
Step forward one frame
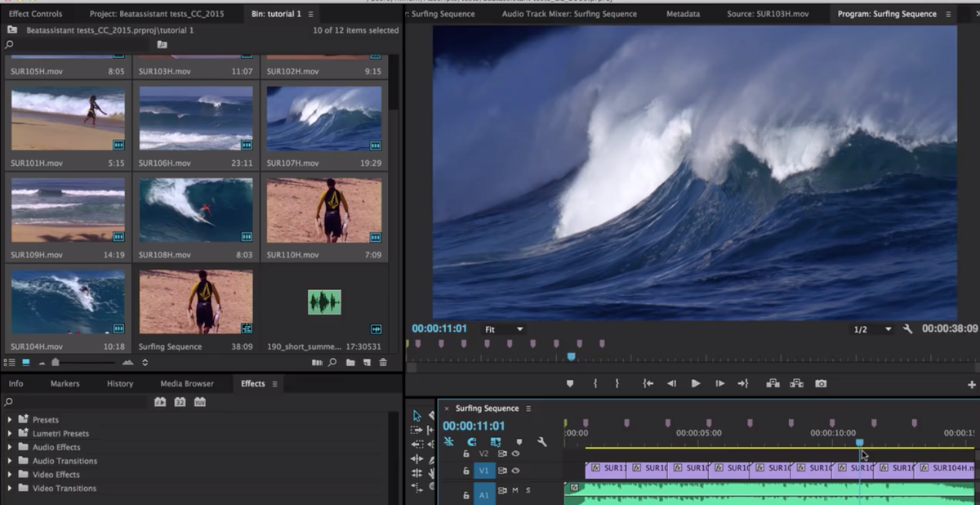[x=719, y=383]
